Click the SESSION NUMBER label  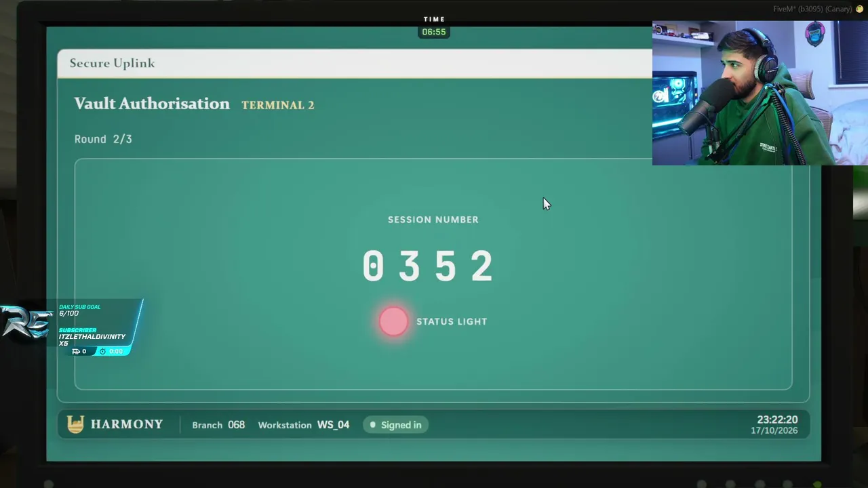tap(433, 220)
